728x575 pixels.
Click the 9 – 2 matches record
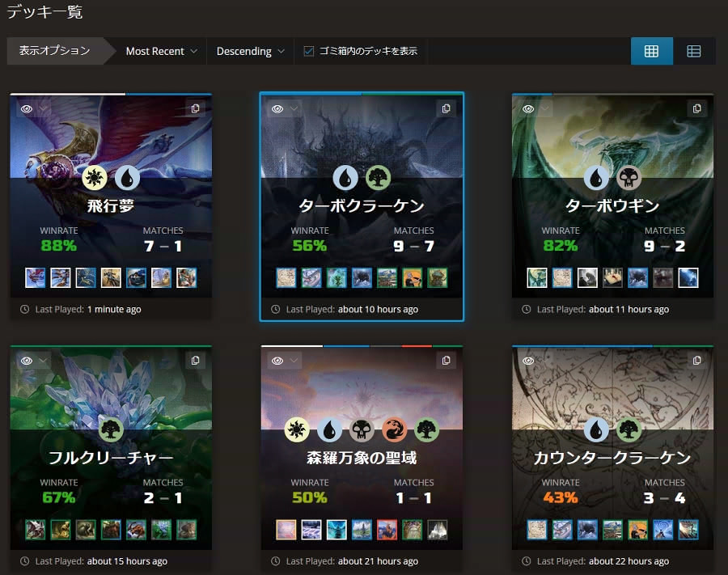pyautogui.click(x=664, y=246)
